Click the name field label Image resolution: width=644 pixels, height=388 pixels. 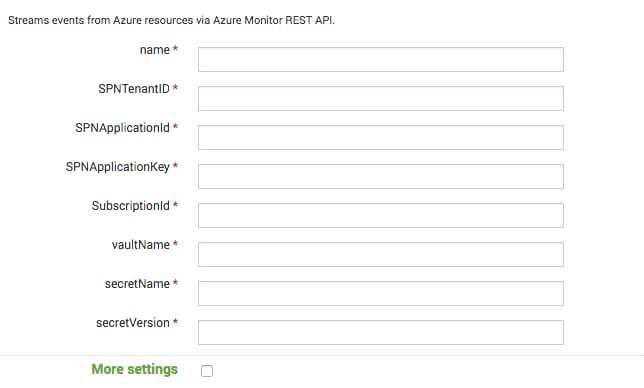coord(155,50)
